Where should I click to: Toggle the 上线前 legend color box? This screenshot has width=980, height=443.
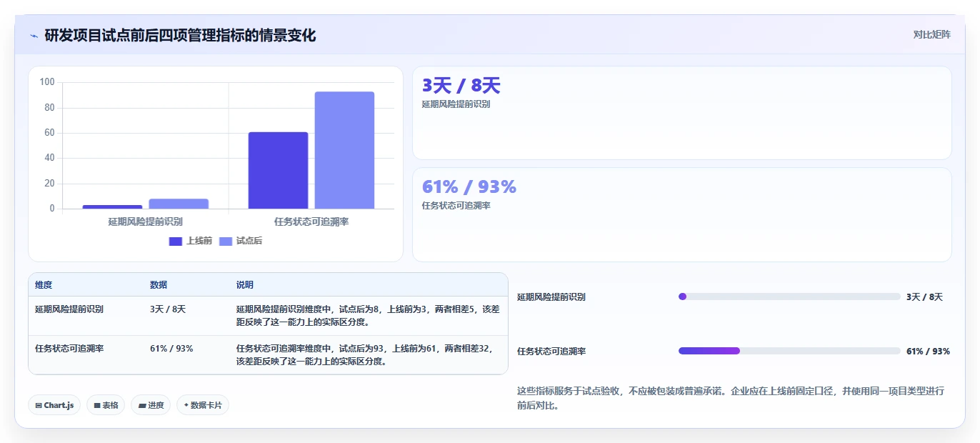pyautogui.click(x=176, y=241)
